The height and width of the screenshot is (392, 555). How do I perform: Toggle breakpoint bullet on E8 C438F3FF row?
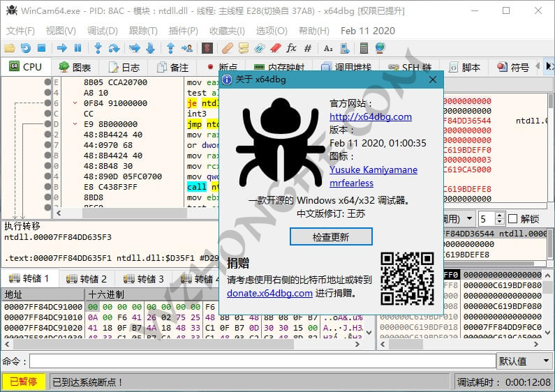click(47, 187)
